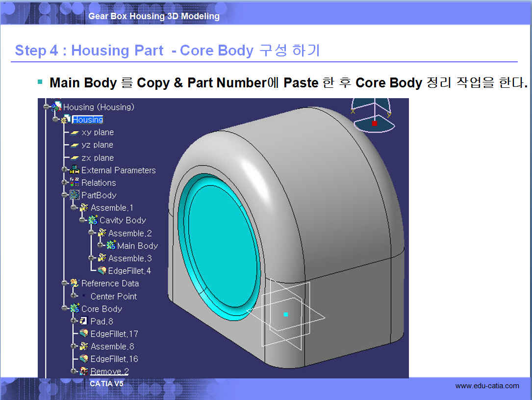Click the PartBody gear icon
The width and height of the screenshot is (532, 400).
tap(75, 195)
